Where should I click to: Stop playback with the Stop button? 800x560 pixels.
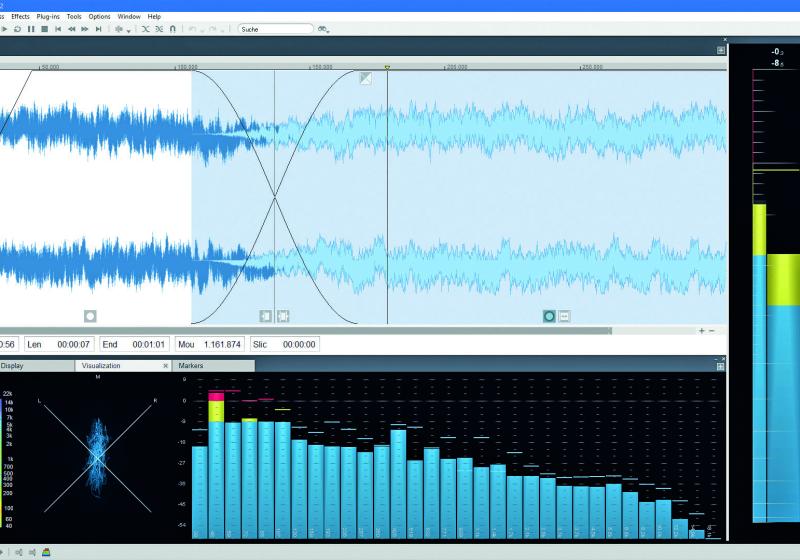[44, 29]
